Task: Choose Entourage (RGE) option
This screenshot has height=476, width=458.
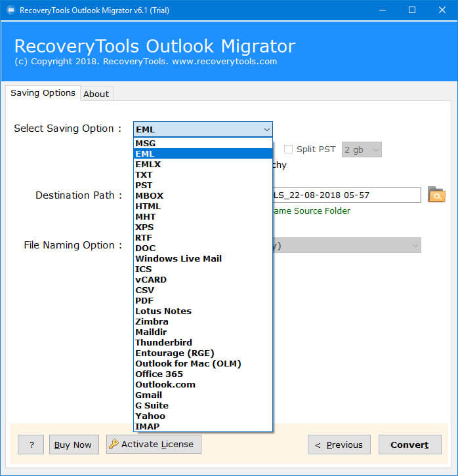Action: point(203,353)
